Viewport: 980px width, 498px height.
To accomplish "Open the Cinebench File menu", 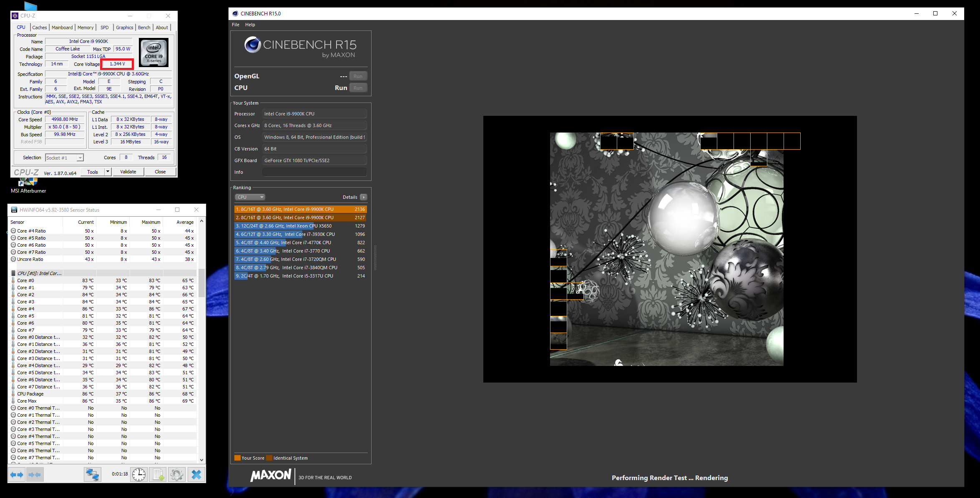I will [236, 25].
